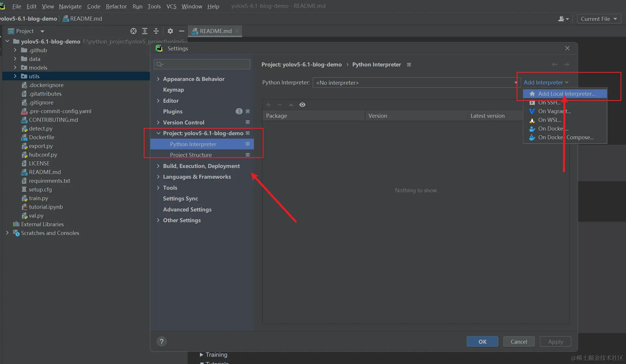Hide the Project tool window with minus icon

click(182, 31)
